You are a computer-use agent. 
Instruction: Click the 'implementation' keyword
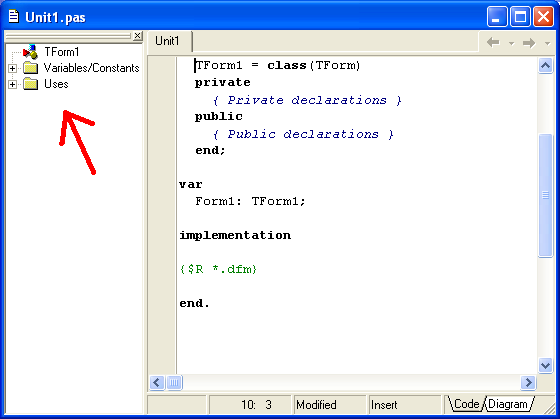(235, 235)
